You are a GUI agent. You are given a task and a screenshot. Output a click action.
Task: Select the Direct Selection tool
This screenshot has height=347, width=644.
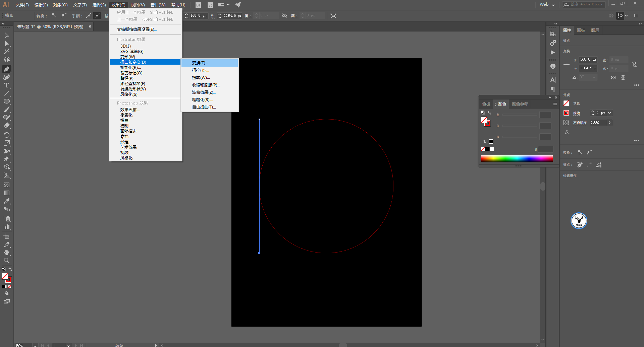[7, 44]
